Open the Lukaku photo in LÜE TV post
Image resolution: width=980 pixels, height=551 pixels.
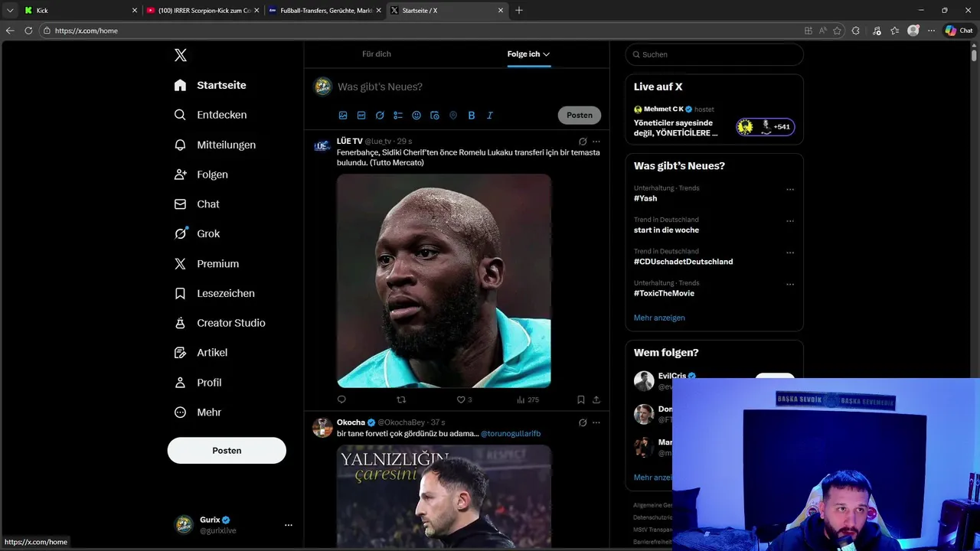(444, 281)
